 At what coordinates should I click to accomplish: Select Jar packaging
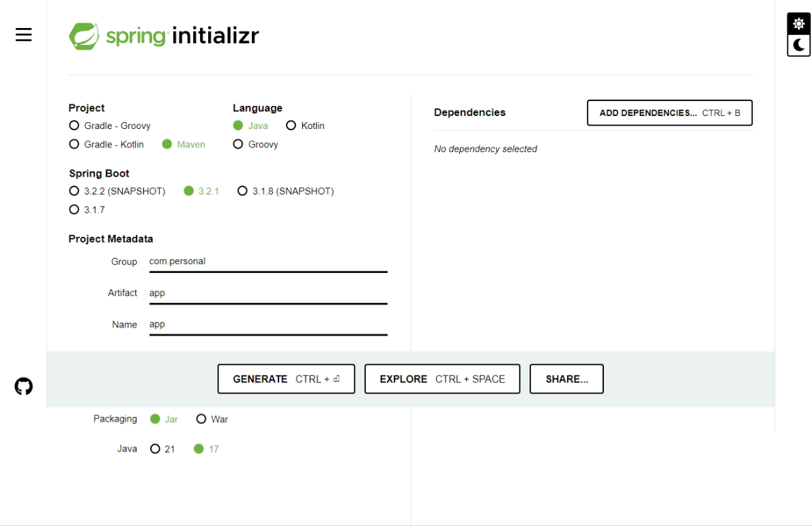coord(164,420)
